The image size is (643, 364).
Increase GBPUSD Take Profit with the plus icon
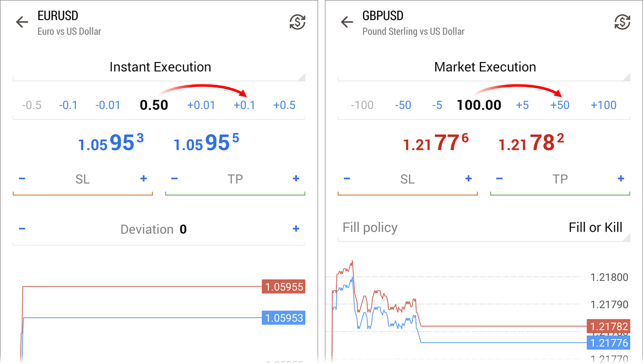(621, 179)
